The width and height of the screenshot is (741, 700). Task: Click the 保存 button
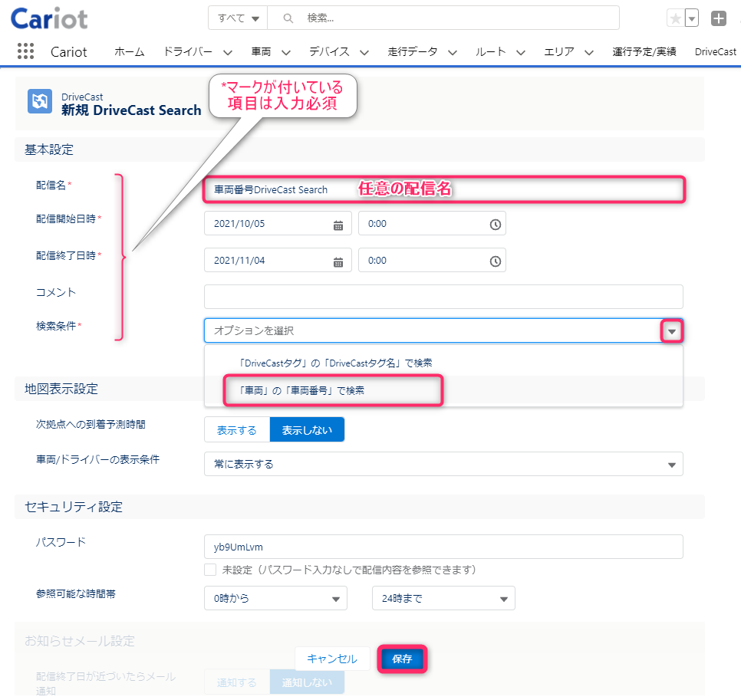click(402, 659)
